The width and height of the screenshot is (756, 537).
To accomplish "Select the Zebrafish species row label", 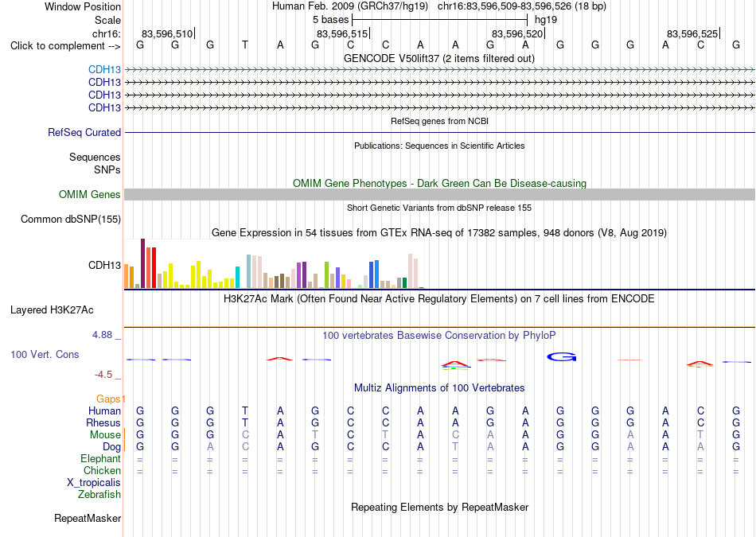I will [99, 494].
